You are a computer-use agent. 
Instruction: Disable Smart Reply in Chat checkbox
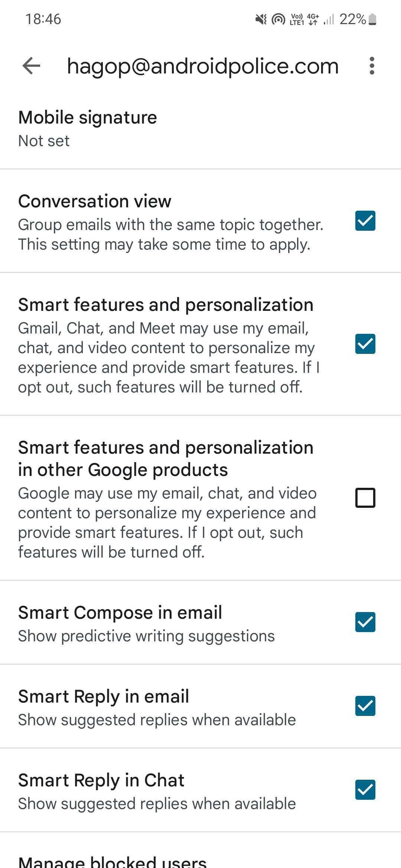coord(365,790)
